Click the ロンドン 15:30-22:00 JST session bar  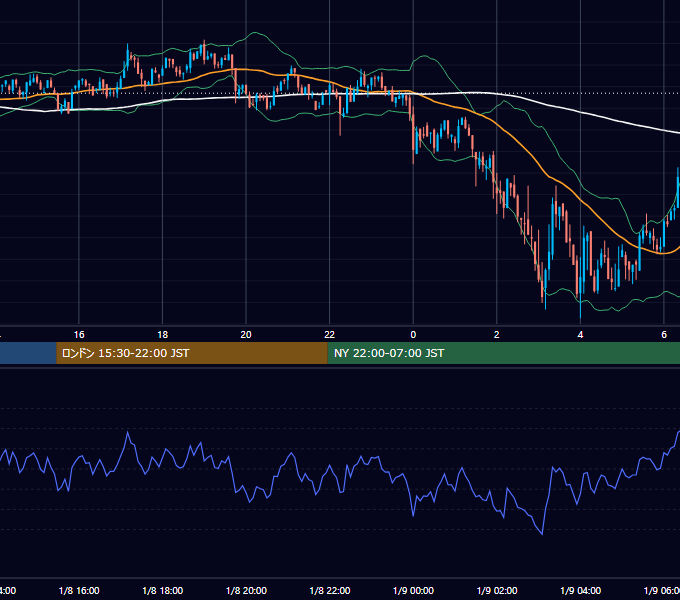tap(192, 353)
